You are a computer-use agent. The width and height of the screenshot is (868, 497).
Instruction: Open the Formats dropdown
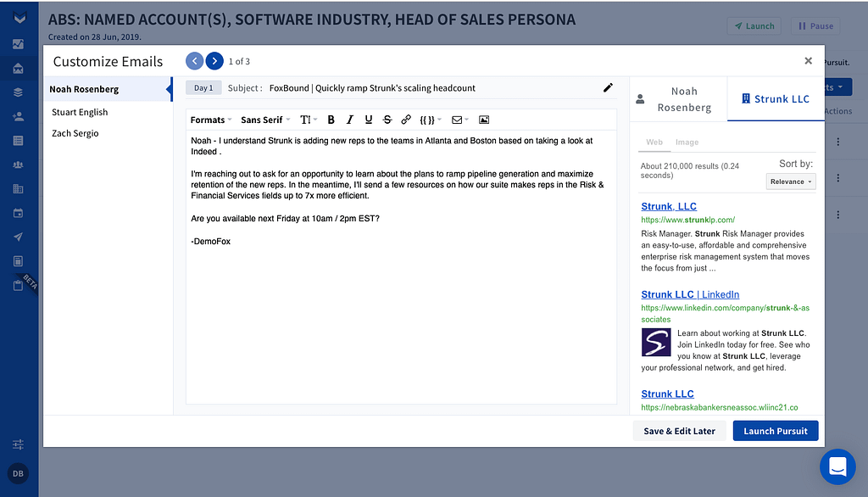point(211,120)
